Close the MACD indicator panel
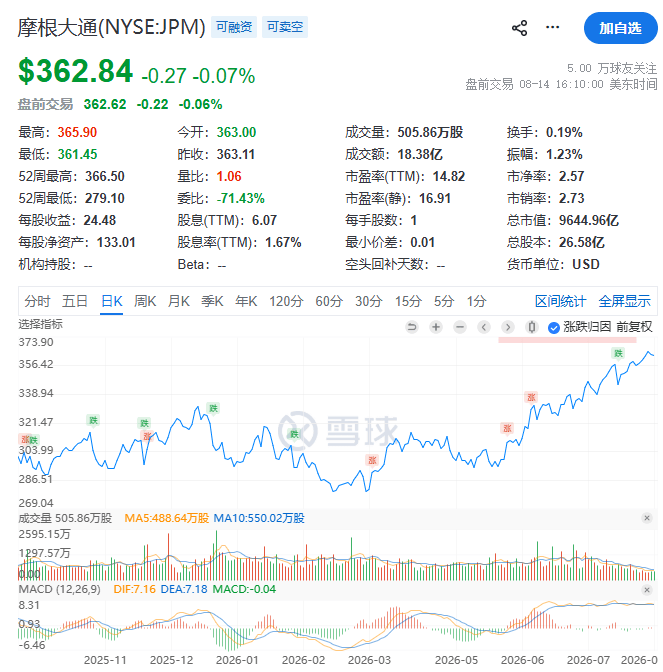This screenshot has width=663, height=672. point(647,590)
